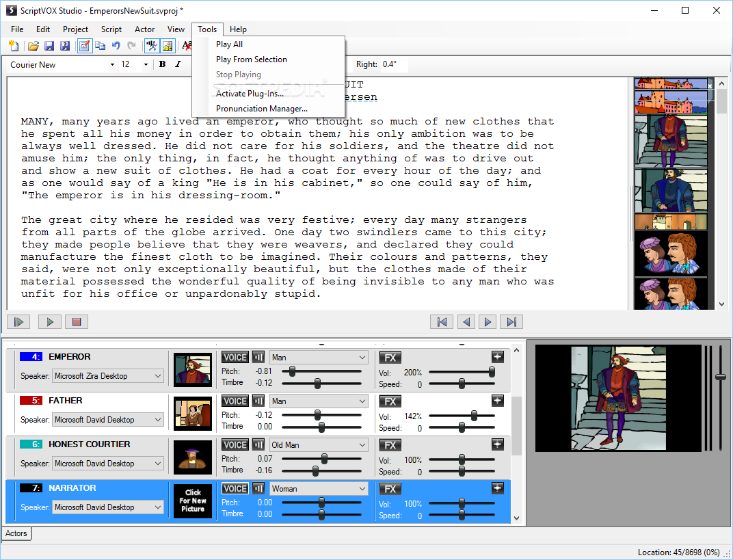Click the plus icon in the FATHER row
733x560 pixels.
(497, 401)
